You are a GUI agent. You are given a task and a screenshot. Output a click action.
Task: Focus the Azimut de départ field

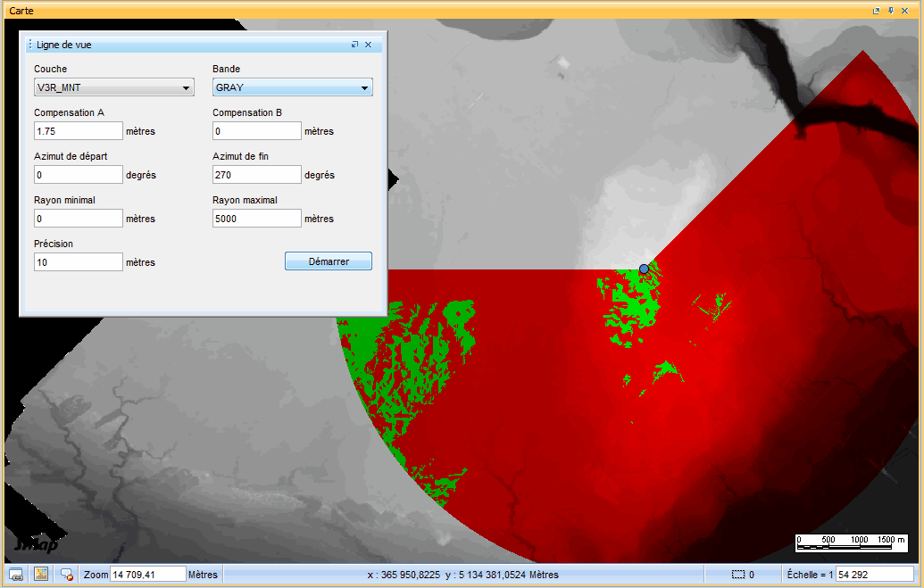pos(78,175)
